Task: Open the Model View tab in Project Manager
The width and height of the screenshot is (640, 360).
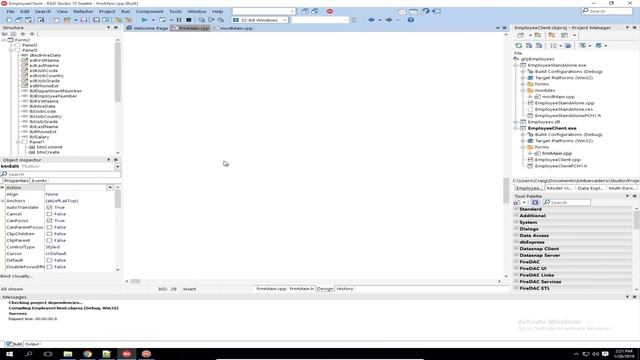Action: [x=560, y=188]
